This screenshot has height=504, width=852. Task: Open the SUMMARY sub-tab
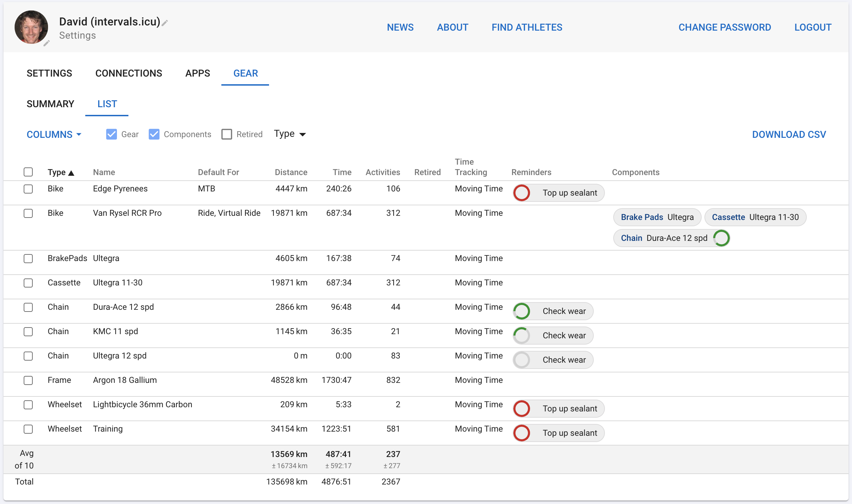pos(50,104)
